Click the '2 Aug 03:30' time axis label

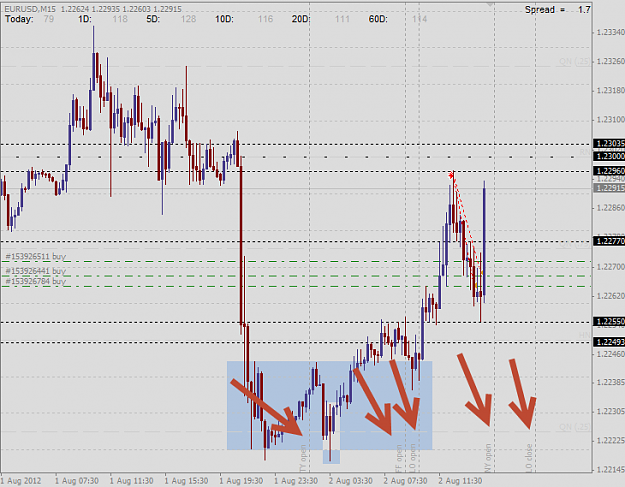[x=351, y=481]
